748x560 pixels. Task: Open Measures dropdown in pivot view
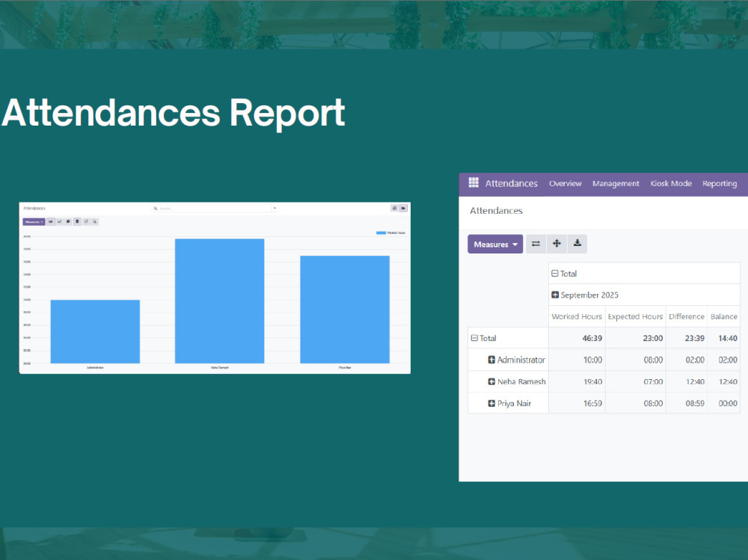point(495,244)
